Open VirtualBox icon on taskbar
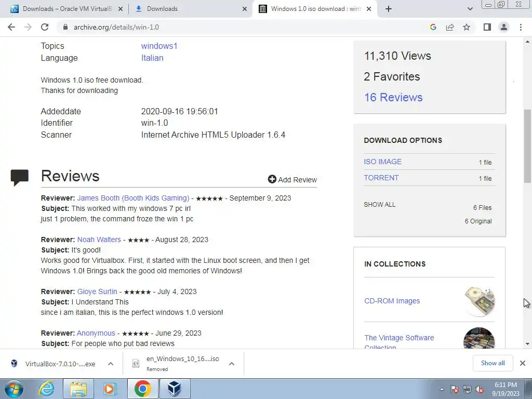 coord(175,389)
